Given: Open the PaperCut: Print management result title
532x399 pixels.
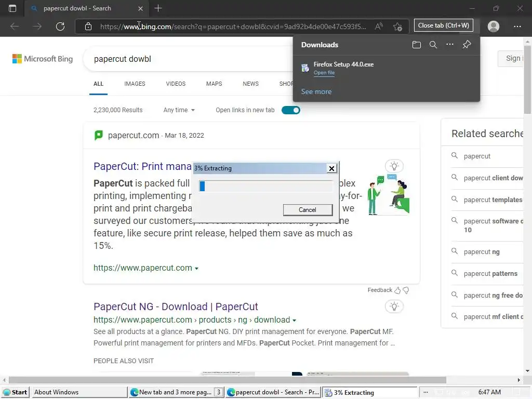Looking at the screenshot, I should 142,166.
